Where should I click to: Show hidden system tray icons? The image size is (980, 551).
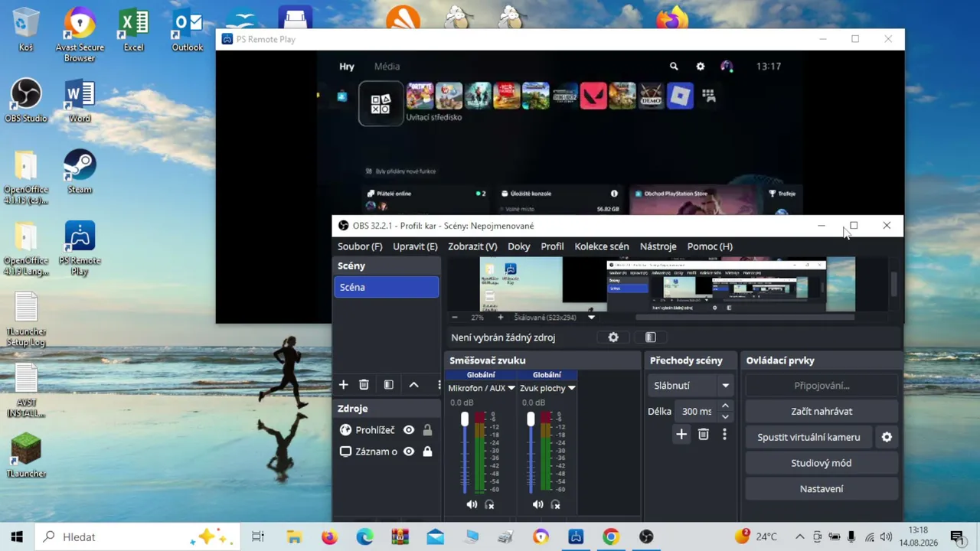pos(800,537)
